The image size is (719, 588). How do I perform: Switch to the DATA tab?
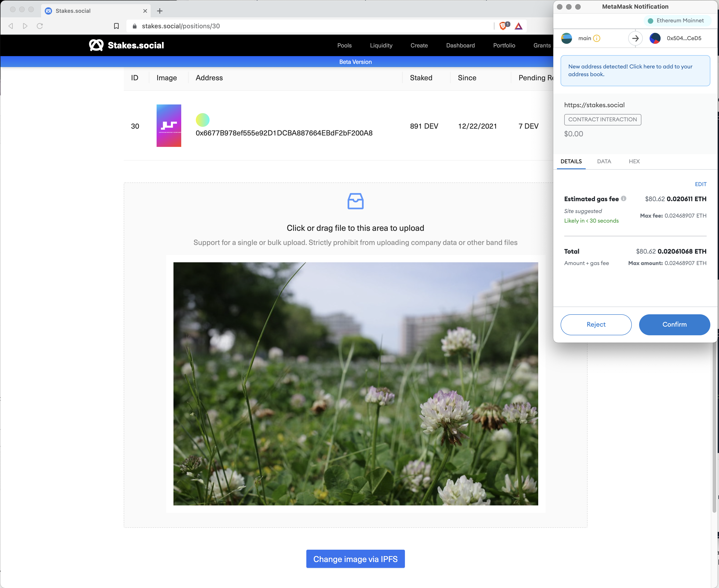pos(604,161)
